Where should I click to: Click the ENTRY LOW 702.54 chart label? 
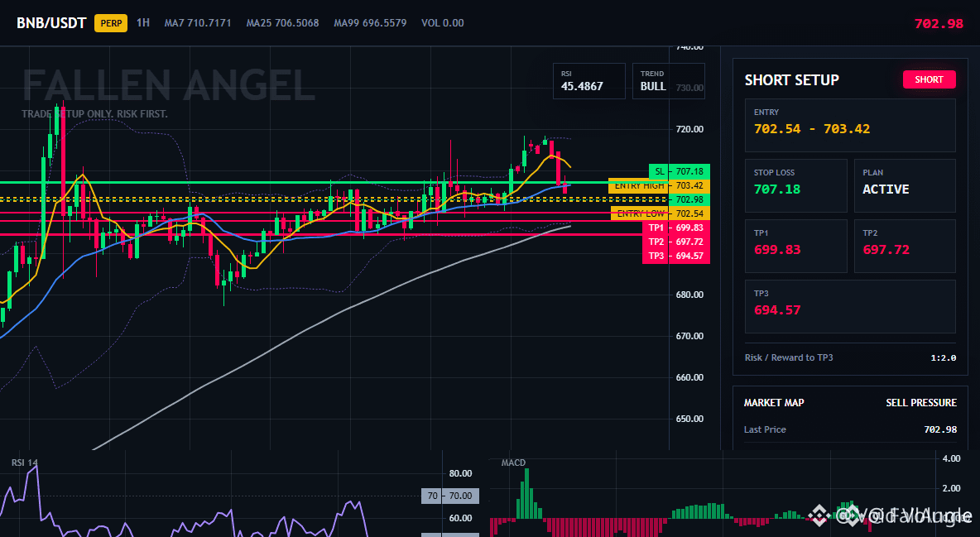(661, 213)
